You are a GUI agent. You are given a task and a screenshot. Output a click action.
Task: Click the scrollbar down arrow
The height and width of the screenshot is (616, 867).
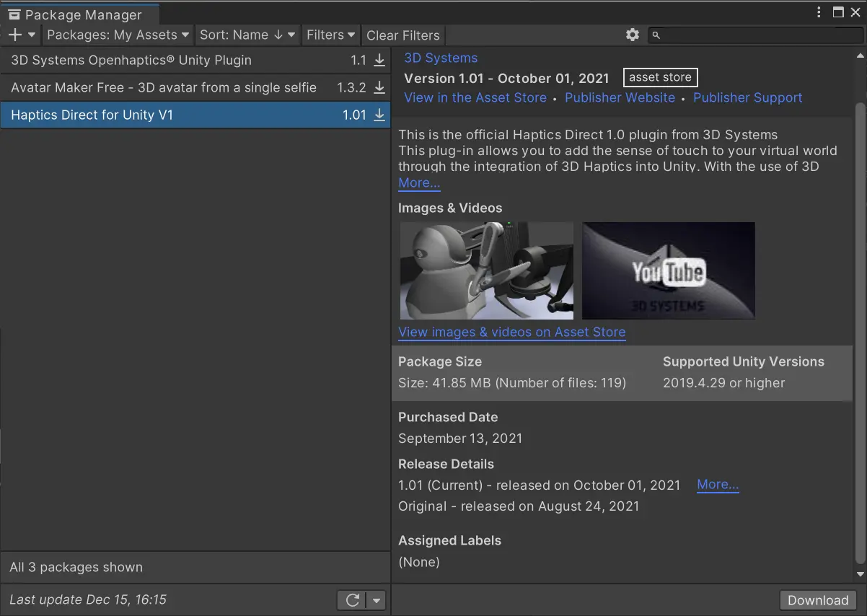coord(859,575)
